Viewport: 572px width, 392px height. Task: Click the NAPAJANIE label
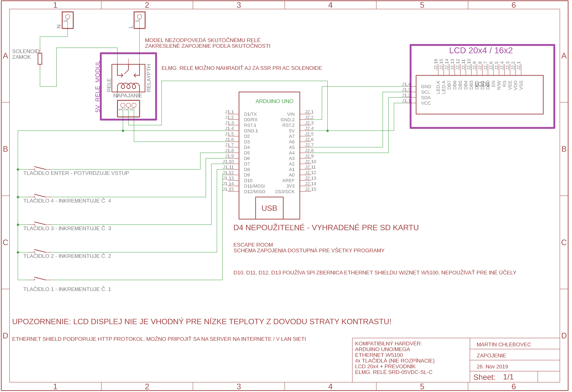128,95
